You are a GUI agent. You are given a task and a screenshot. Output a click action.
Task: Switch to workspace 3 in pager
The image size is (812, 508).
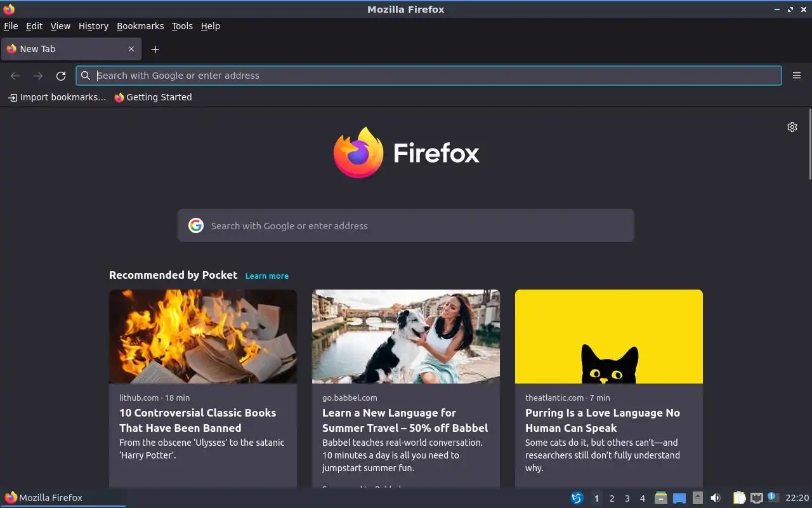click(627, 498)
